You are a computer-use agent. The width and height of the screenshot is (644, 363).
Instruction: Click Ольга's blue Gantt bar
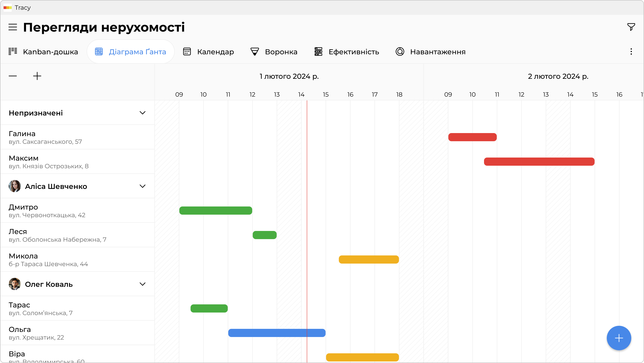277,333
